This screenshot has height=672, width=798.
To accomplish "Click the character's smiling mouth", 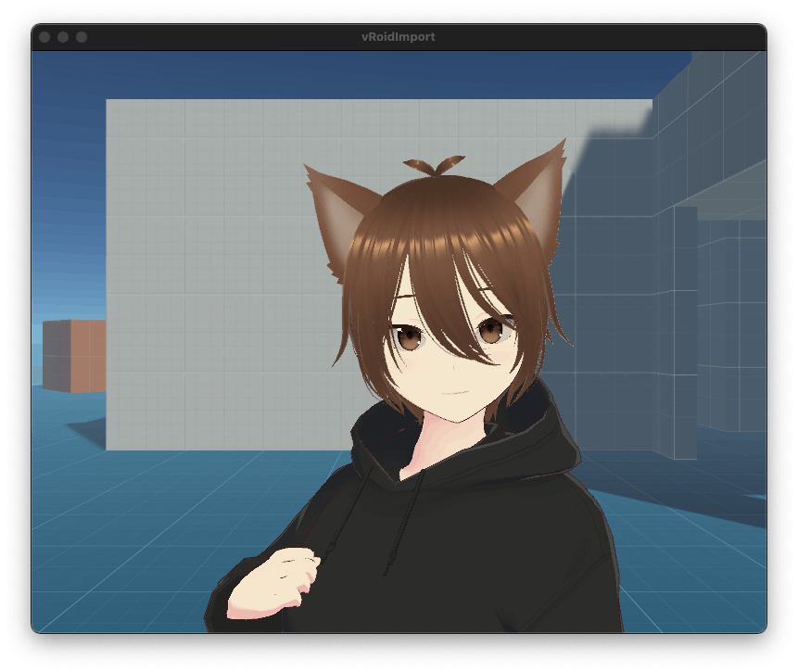I will click(x=454, y=391).
